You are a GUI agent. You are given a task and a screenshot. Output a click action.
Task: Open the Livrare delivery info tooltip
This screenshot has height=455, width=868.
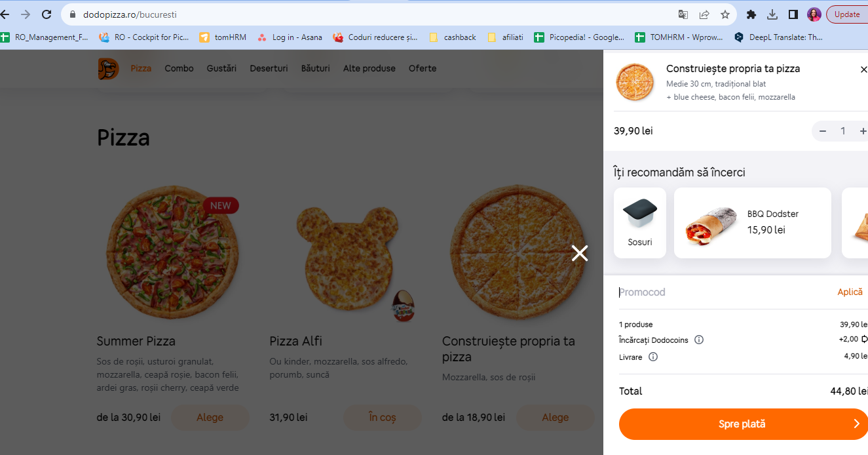pos(652,357)
